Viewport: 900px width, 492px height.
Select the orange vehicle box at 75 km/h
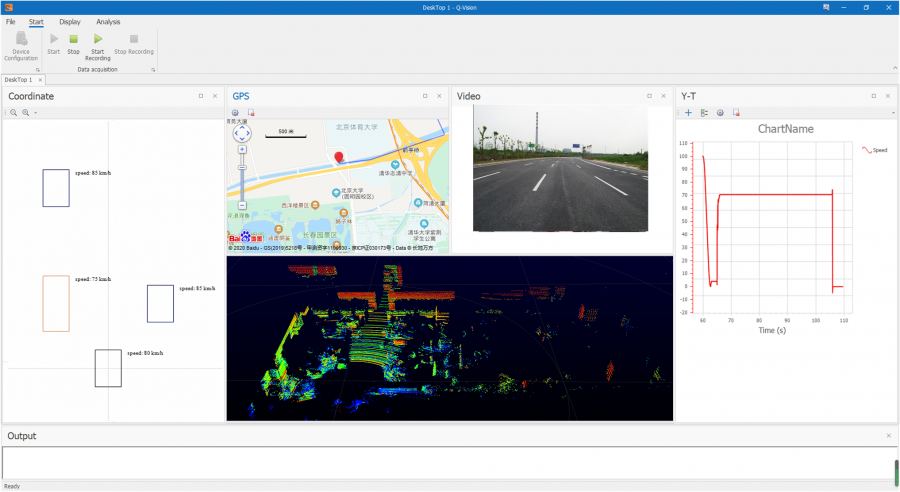(x=56, y=303)
